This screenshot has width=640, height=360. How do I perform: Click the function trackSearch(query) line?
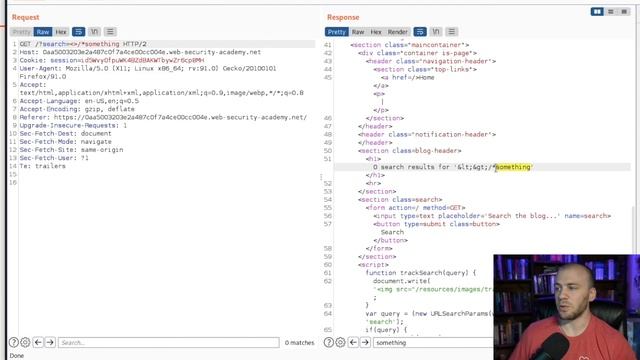421,273
